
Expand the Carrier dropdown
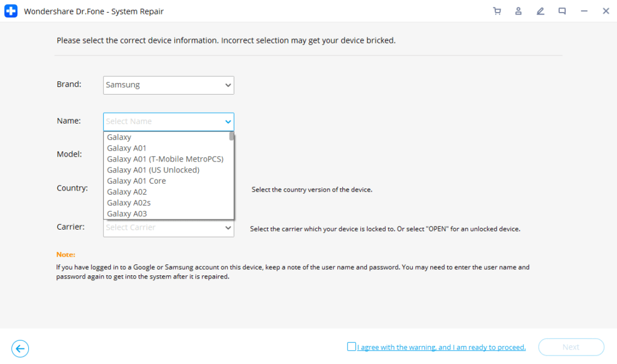(228, 228)
